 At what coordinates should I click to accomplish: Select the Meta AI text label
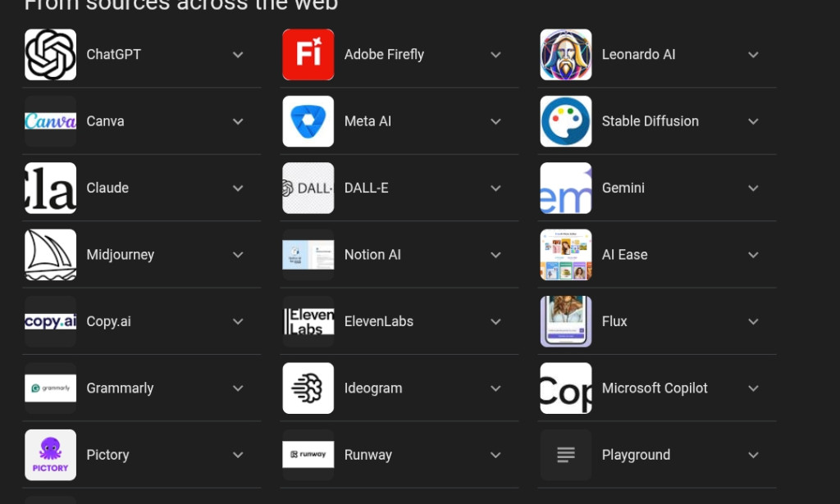point(367,121)
